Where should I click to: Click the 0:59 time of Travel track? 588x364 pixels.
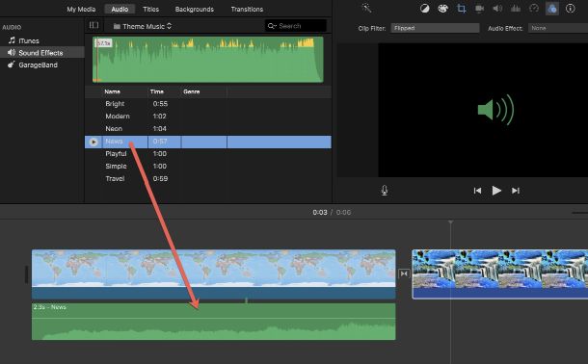(160, 179)
